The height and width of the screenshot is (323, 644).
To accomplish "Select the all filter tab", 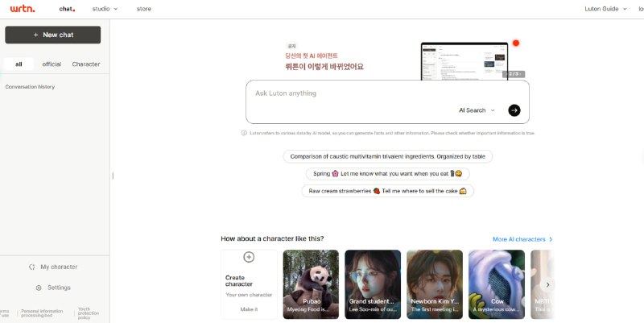I will 19,64.
